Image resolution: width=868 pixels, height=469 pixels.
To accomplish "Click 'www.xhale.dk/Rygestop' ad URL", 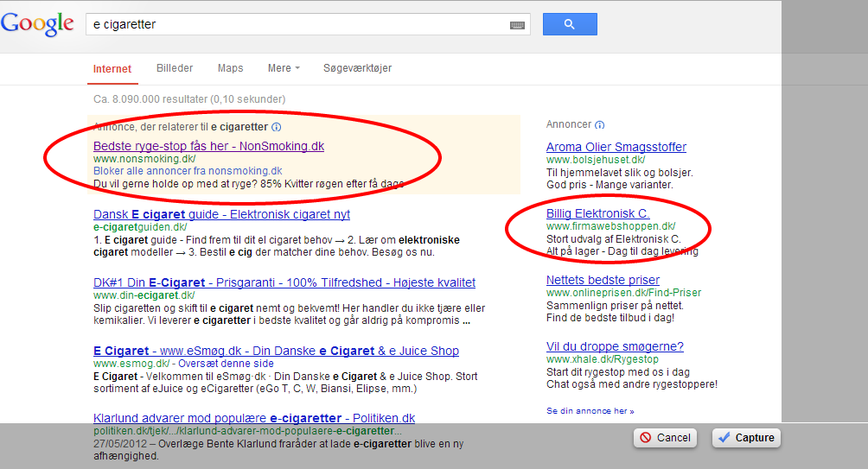I will click(x=603, y=359).
